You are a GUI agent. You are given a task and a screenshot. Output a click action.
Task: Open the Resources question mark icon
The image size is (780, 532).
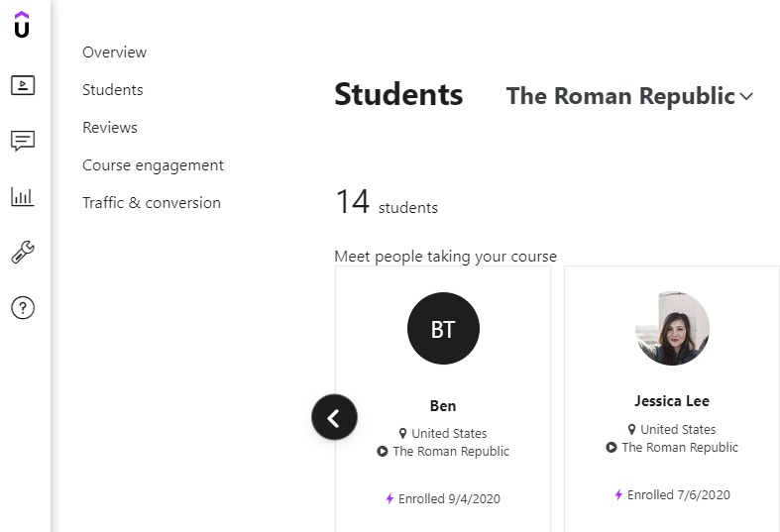[22, 308]
